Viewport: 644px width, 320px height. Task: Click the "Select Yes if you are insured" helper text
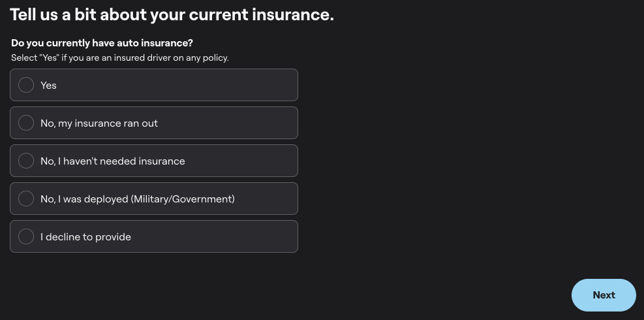pos(120,57)
